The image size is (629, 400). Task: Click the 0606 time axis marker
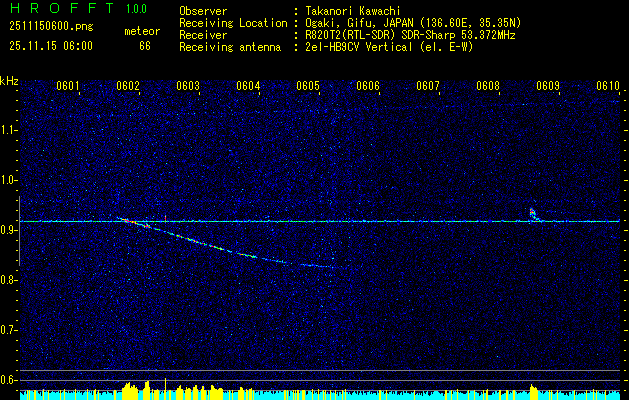click(x=368, y=86)
